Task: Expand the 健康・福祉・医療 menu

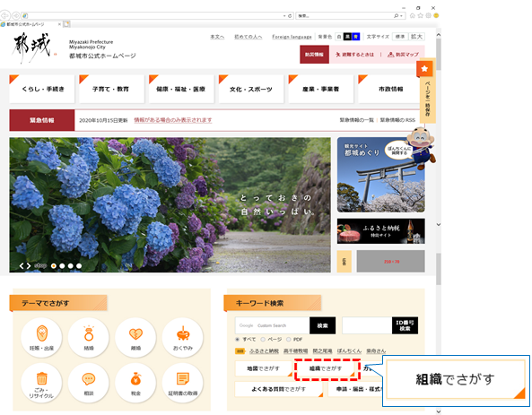Action: tap(181, 89)
